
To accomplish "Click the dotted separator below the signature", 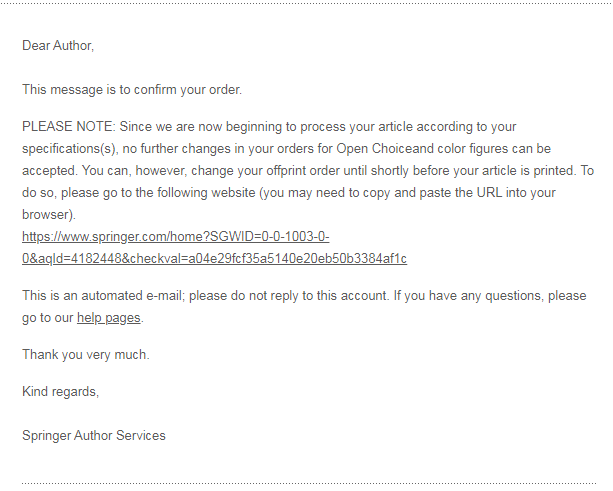I will pyautogui.click(x=306, y=483).
